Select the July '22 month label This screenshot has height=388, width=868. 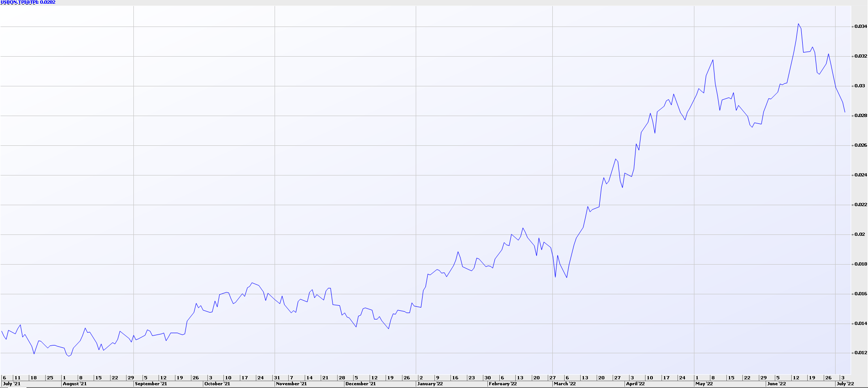click(x=845, y=384)
